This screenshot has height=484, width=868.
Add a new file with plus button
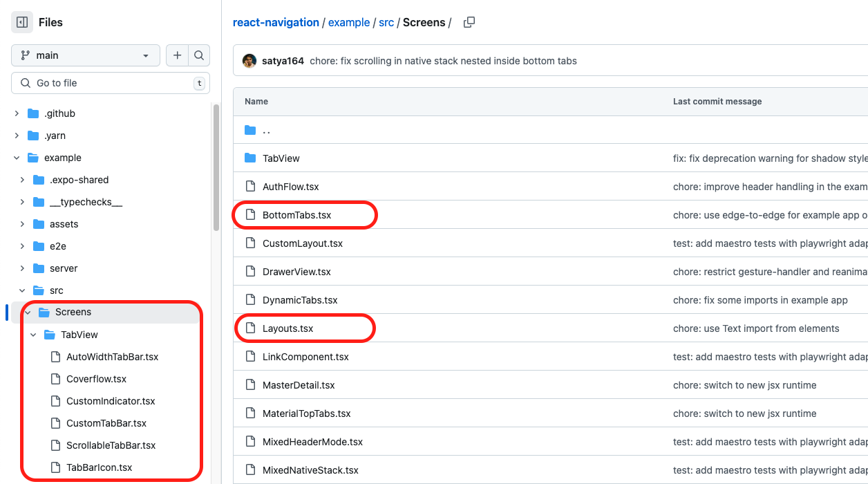(177, 55)
